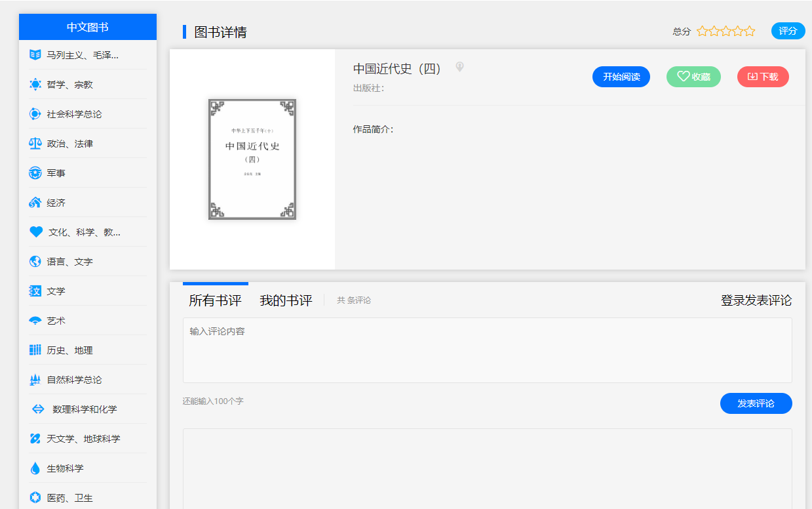Select the 所有书评 tab
This screenshot has height=509, width=812.
pos(215,300)
